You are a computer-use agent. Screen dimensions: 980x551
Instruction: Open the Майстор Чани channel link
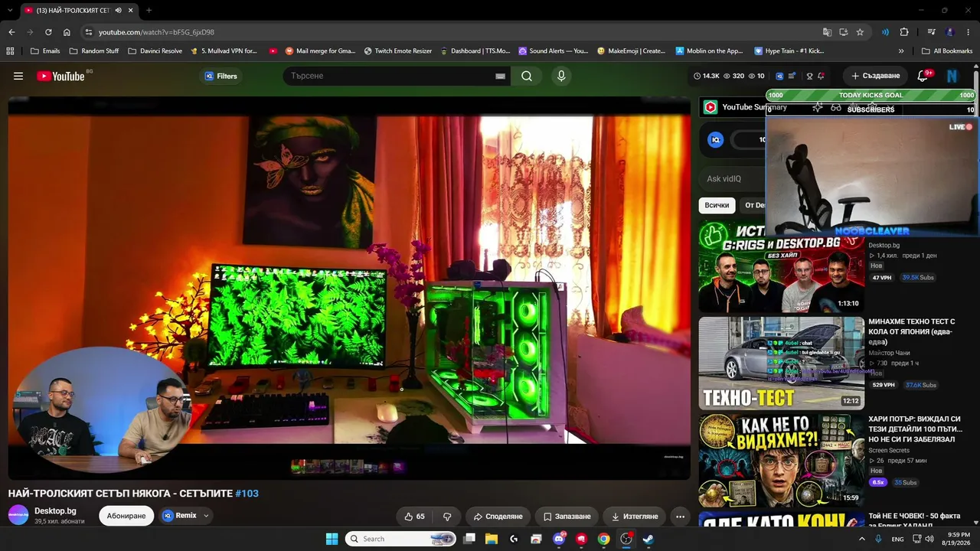point(889,353)
